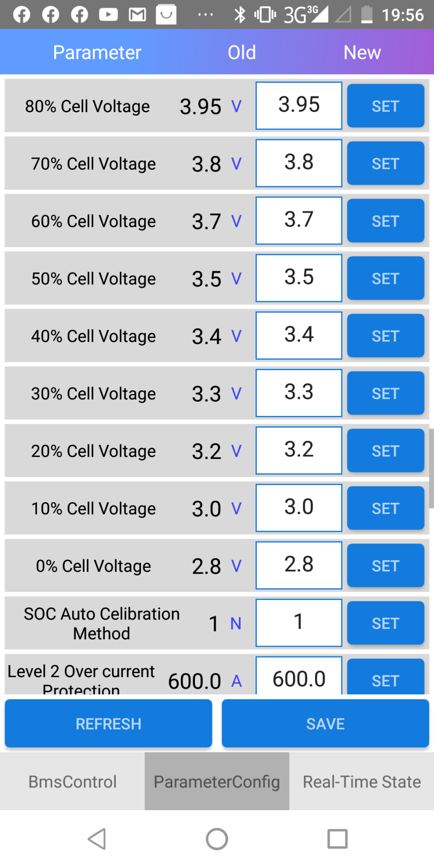Viewport: 434px width, 868px height.
Task: Tap the battery icon in status bar
Action: (x=367, y=15)
